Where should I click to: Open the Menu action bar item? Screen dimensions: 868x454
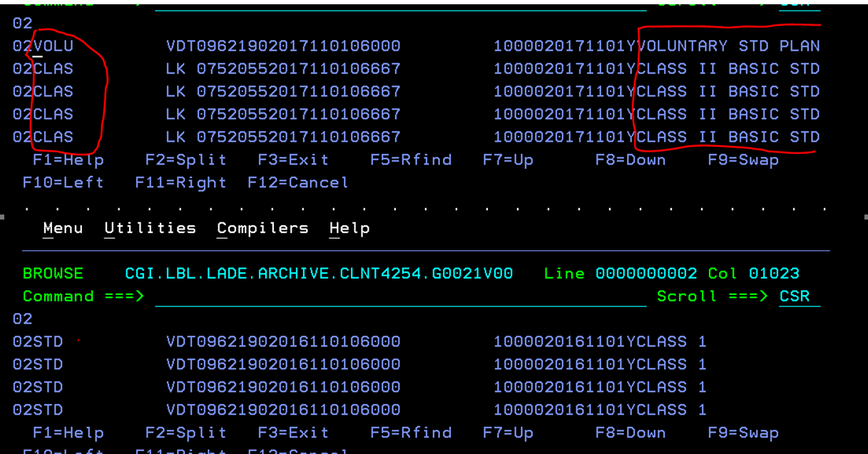coord(63,228)
